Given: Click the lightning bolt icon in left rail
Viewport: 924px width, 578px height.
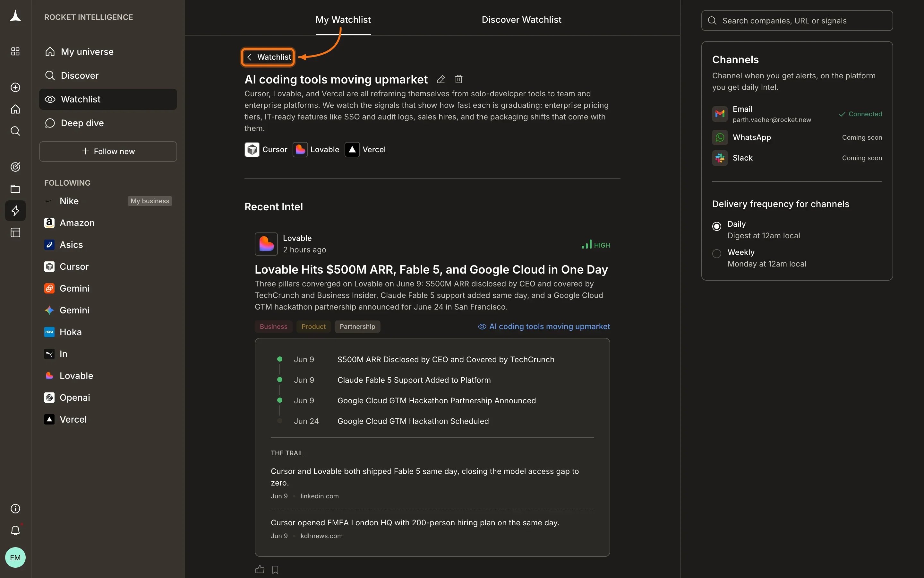Looking at the screenshot, I should coord(15,211).
